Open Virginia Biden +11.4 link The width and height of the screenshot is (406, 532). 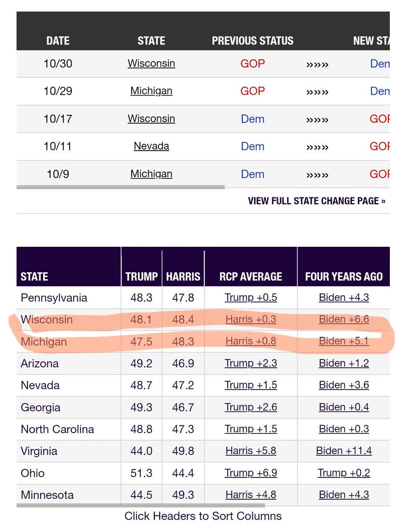(x=344, y=451)
